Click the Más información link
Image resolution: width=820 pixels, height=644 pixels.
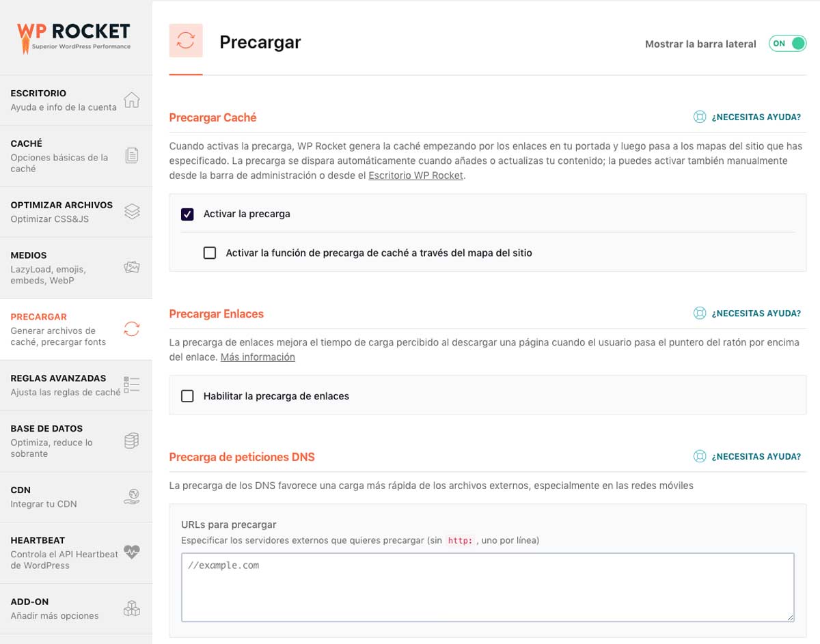258,356
